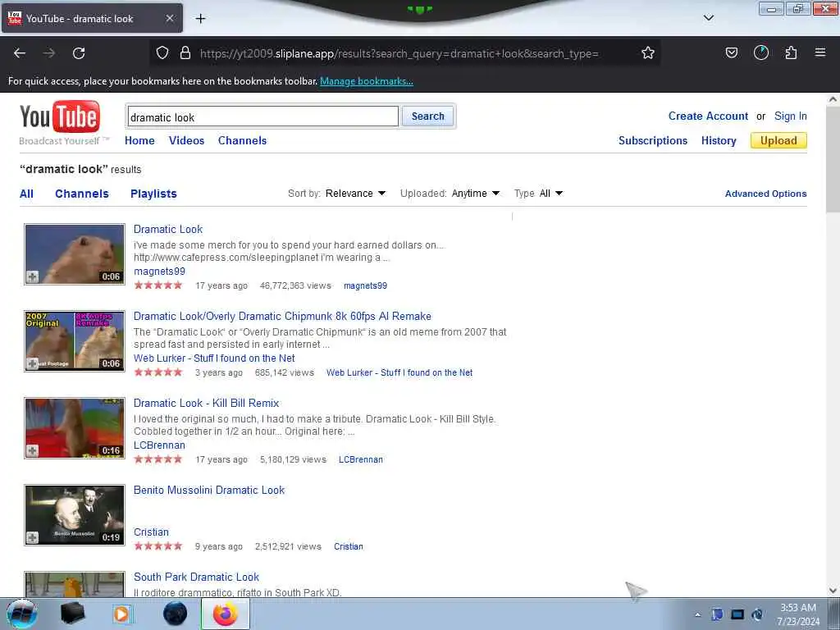Add Benito Mussolini video to queue plus icon
The image size is (840, 630).
pos(33,537)
